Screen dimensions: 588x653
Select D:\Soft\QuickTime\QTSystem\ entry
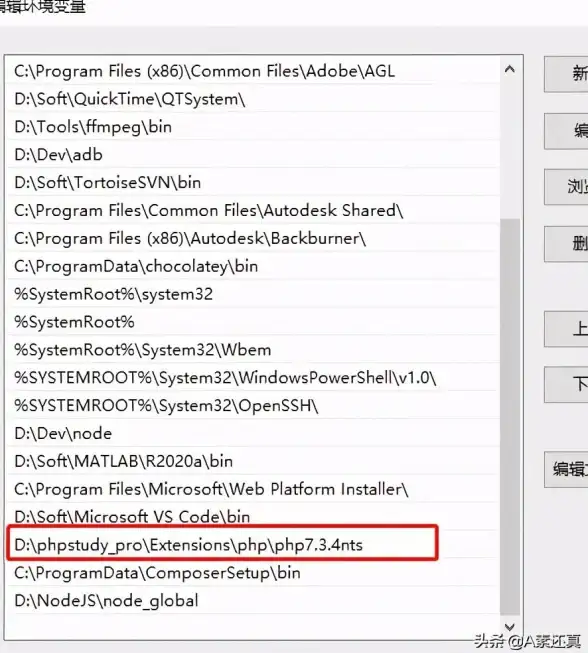click(x=253, y=99)
